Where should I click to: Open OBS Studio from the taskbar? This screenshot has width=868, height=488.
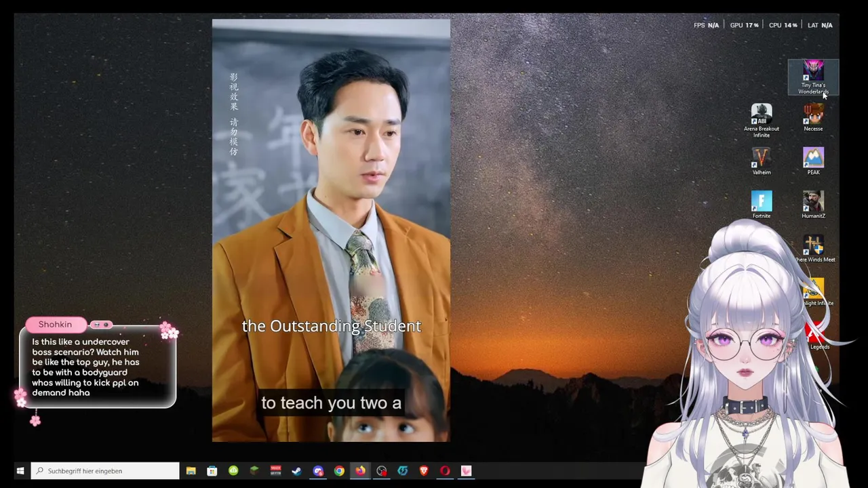382,470
